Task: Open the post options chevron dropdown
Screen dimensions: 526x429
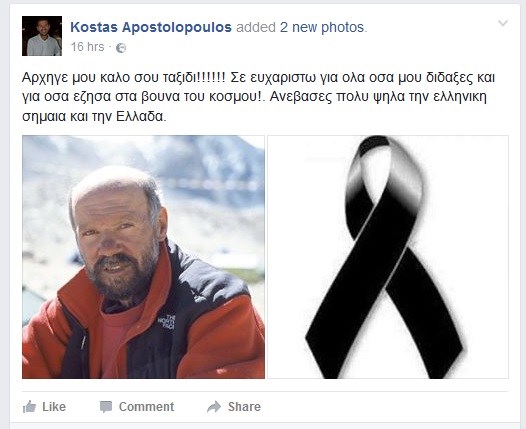Action: (x=503, y=23)
